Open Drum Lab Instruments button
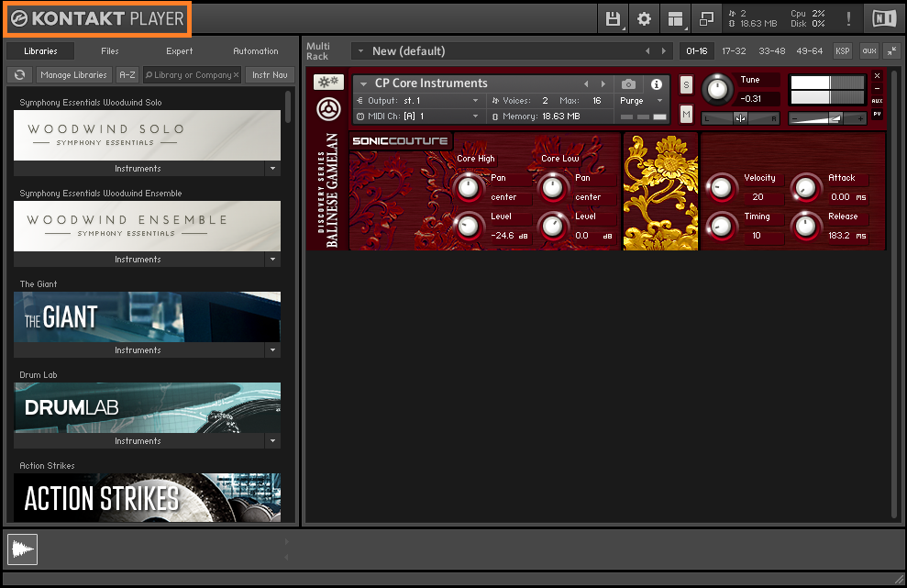This screenshot has height=588, width=907. (x=138, y=441)
